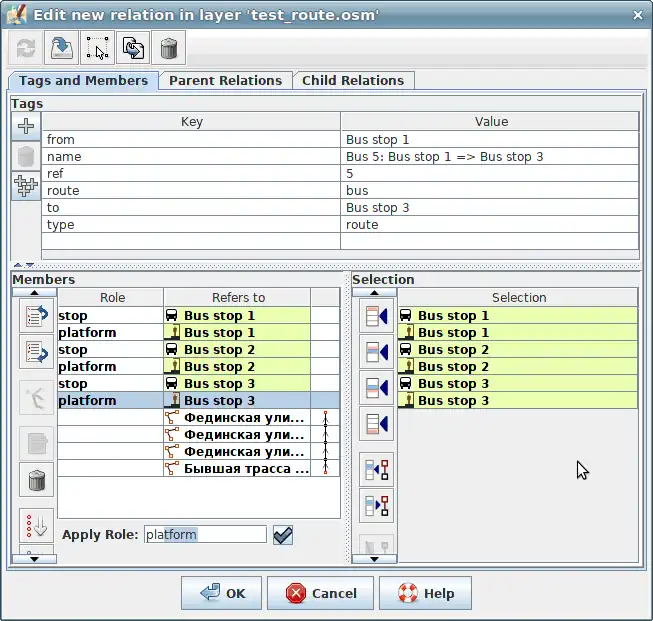Confirm Apply Role with checkmark button
653x621 pixels.
point(283,535)
